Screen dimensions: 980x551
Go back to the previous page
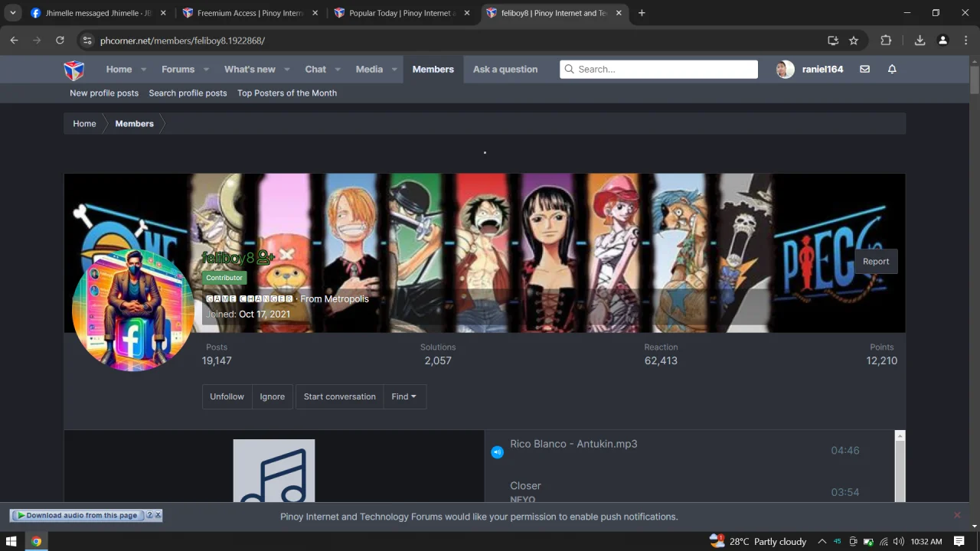point(14,41)
